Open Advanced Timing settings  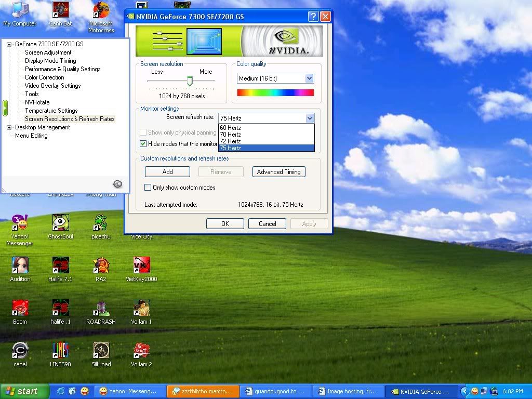(278, 171)
